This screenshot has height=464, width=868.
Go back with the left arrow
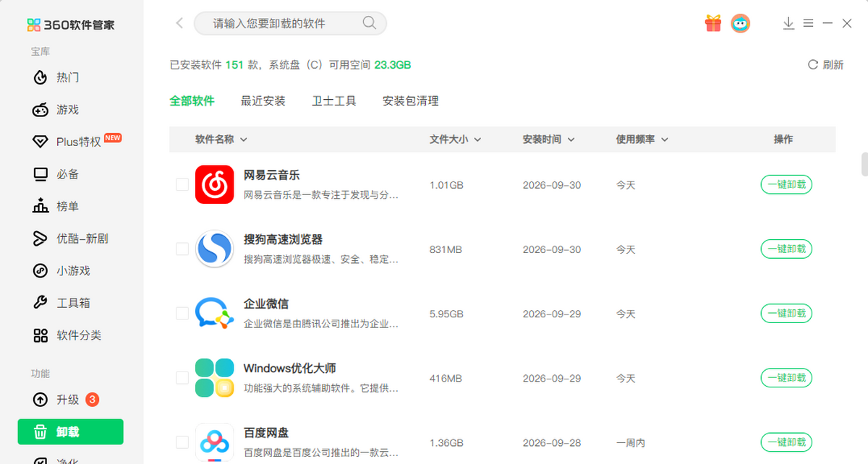(179, 23)
